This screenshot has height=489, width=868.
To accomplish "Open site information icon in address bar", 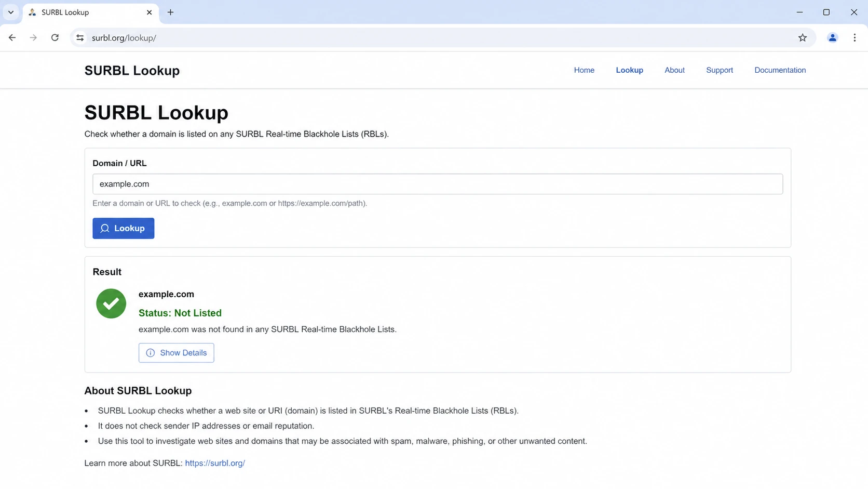I will (80, 37).
